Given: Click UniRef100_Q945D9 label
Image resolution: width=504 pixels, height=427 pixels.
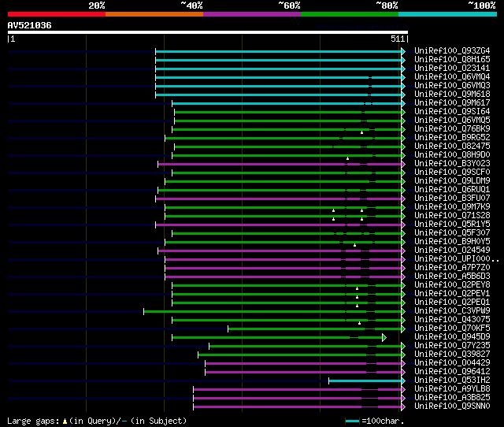Looking at the screenshot, I should coord(452,337).
